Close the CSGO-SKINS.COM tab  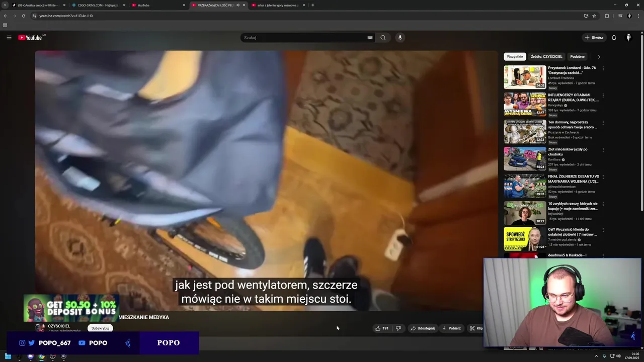(124, 5)
